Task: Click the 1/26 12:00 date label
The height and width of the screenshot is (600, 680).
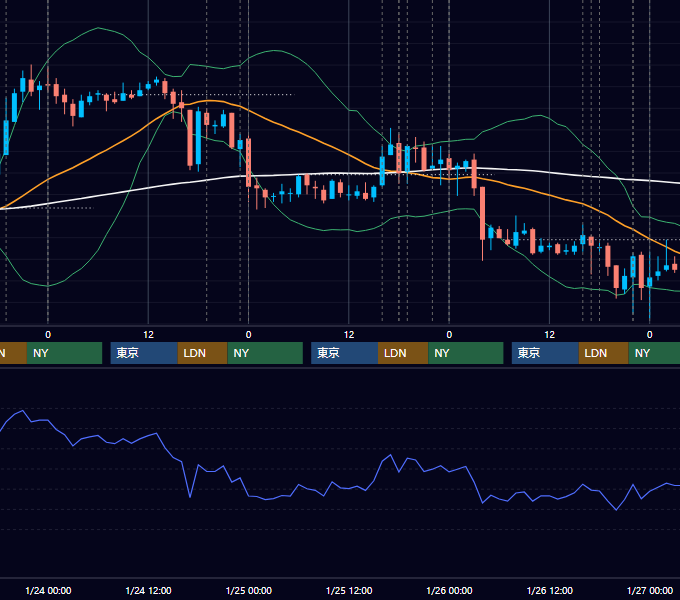Action: click(549, 590)
